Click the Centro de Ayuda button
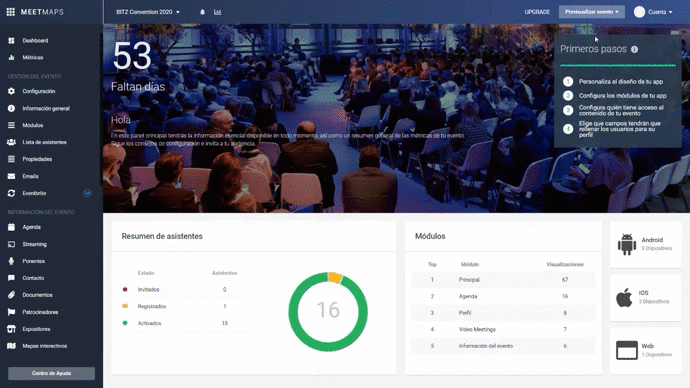The image size is (690, 388). point(51,373)
